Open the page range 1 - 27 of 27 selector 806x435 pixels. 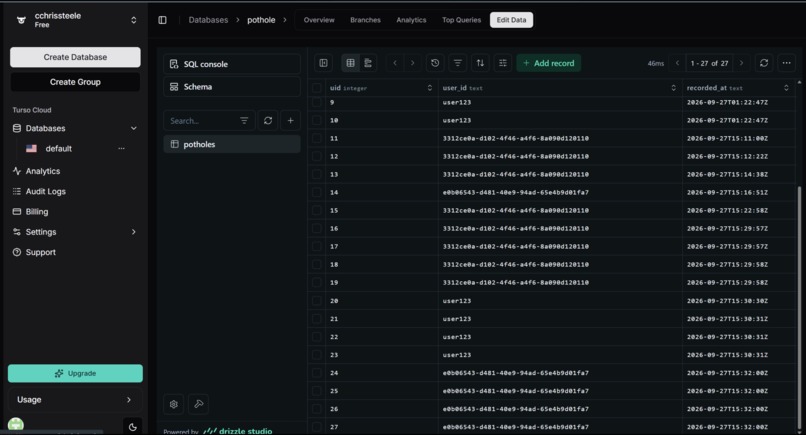(709, 63)
